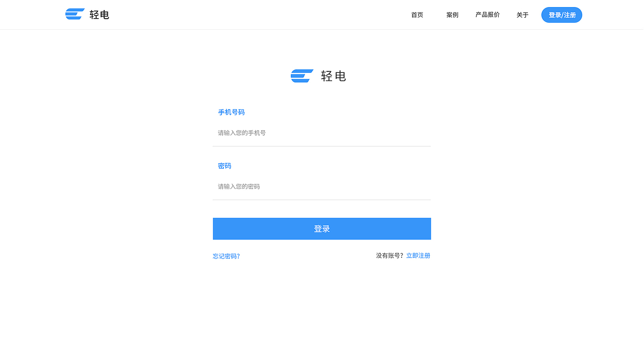
Task: Click the 没有账号 text near the register link
Action: click(390, 255)
